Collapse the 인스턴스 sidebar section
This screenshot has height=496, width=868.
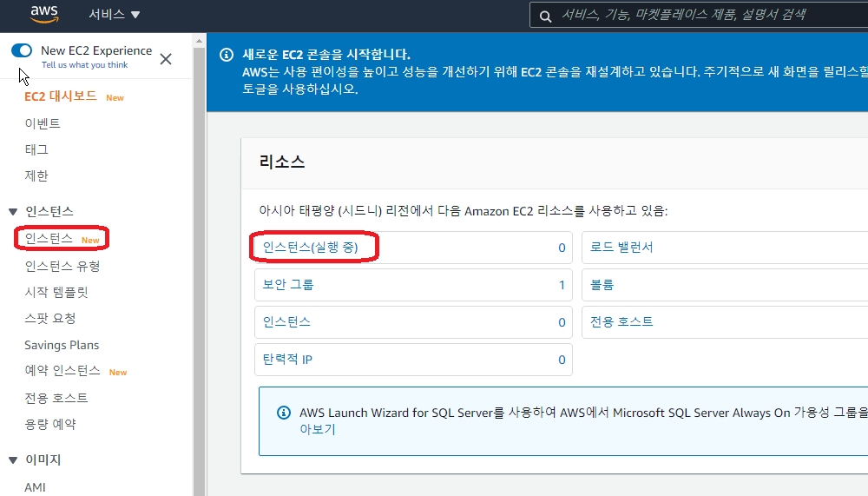13,211
